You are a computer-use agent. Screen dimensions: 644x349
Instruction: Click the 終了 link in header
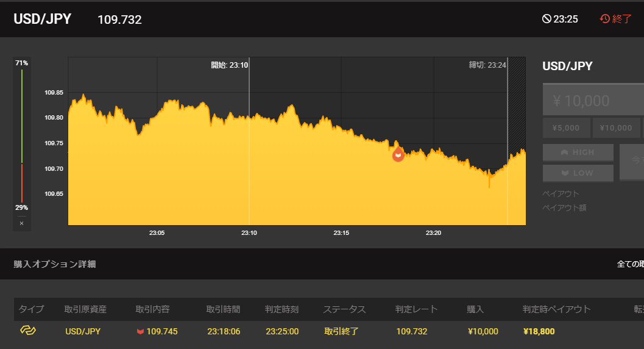(x=621, y=19)
